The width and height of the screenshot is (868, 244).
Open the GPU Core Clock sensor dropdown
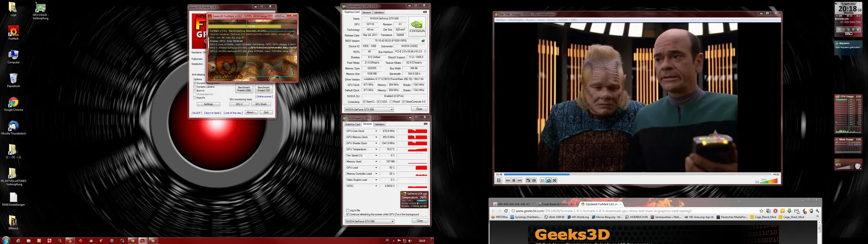376,131
